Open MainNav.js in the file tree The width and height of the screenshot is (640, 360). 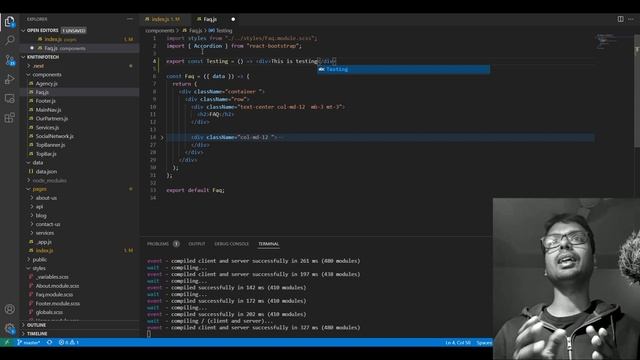pyautogui.click(x=48, y=110)
